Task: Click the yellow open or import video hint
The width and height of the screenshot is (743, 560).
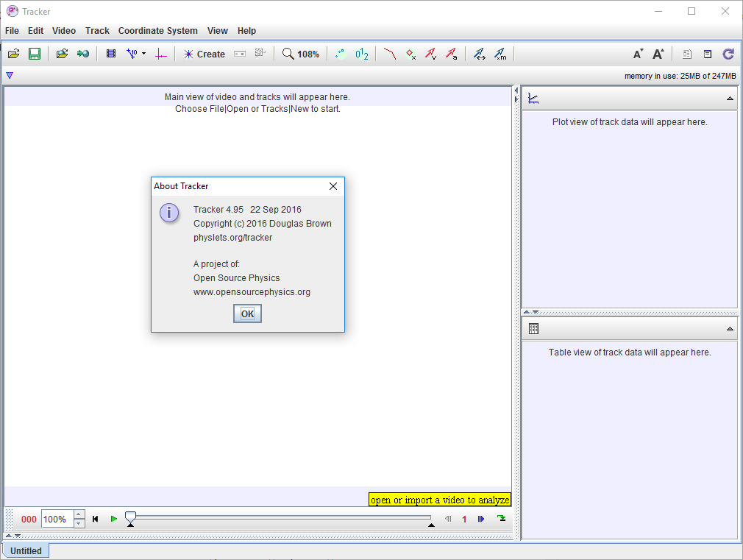Action: (x=440, y=500)
